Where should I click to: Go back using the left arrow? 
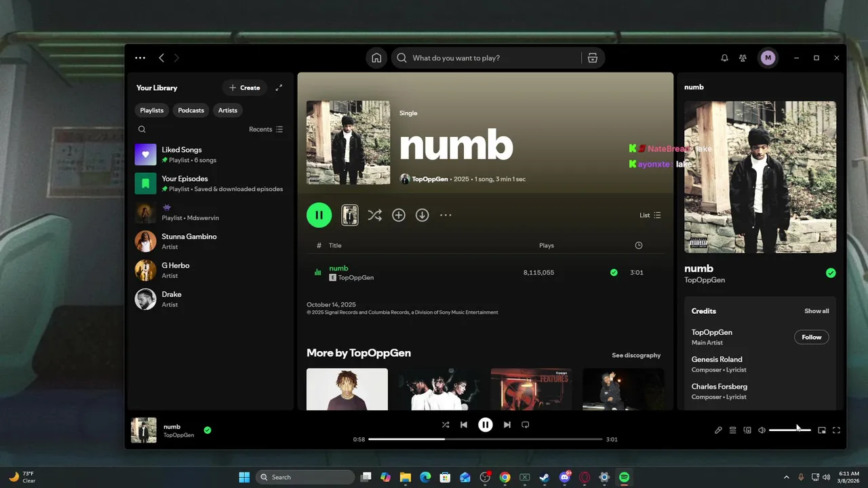(161, 58)
